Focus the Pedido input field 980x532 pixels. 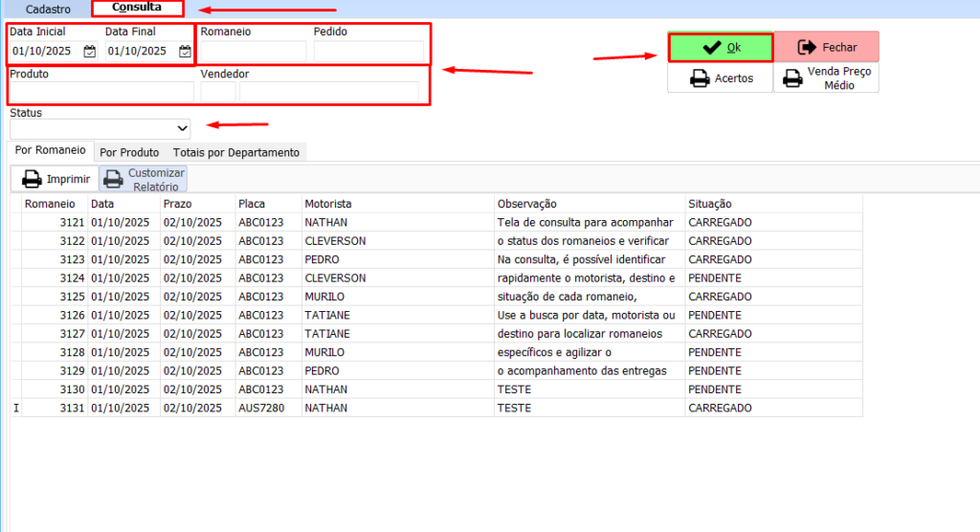368,52
